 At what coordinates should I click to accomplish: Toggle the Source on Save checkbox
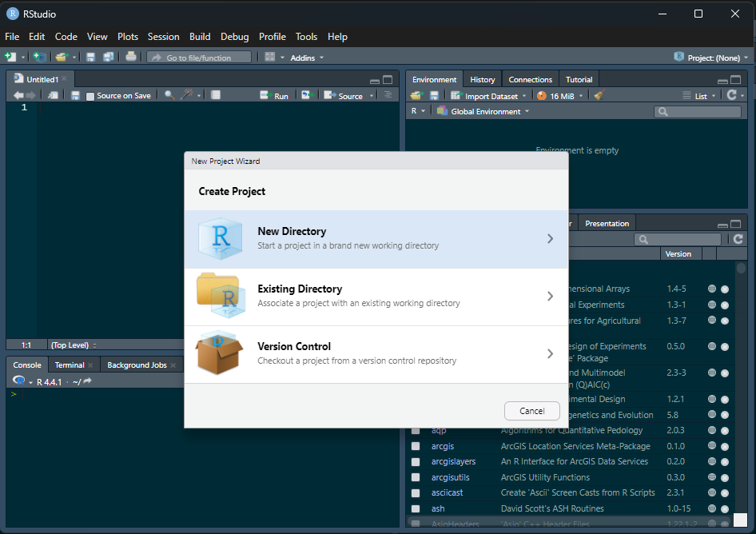[x=90, y=96]
